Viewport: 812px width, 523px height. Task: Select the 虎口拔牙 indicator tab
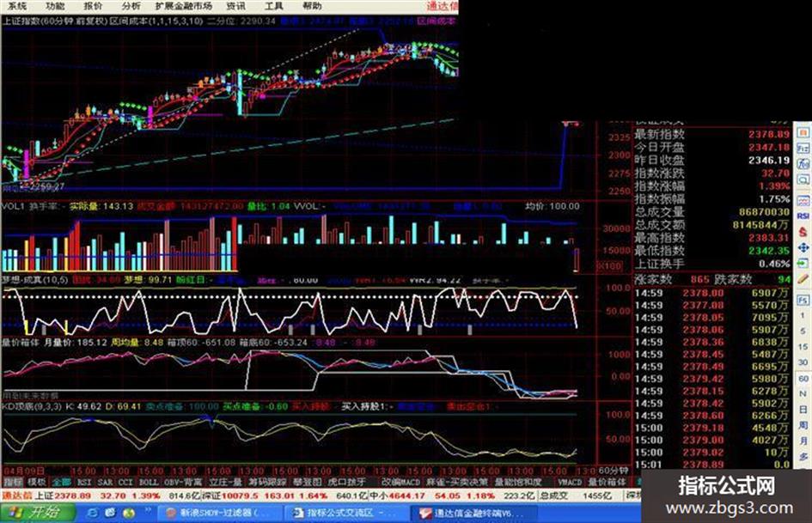[347, 482]
